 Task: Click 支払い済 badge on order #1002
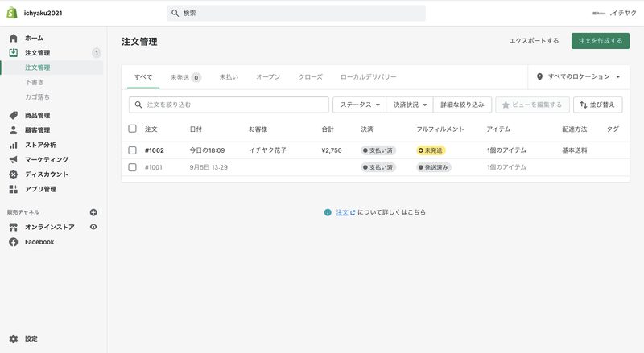point(378,150)
